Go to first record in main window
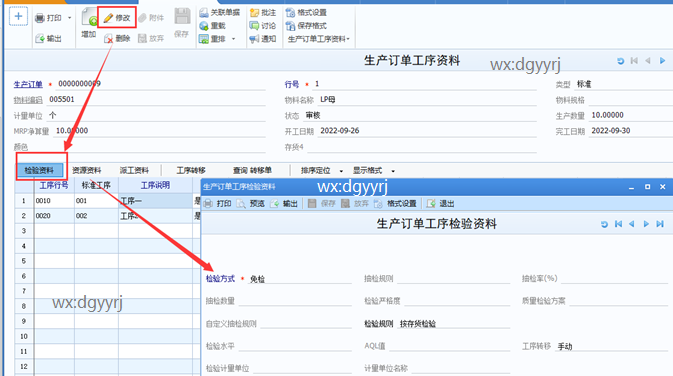This screenshot has width=673, height=376. click(634, 61)
